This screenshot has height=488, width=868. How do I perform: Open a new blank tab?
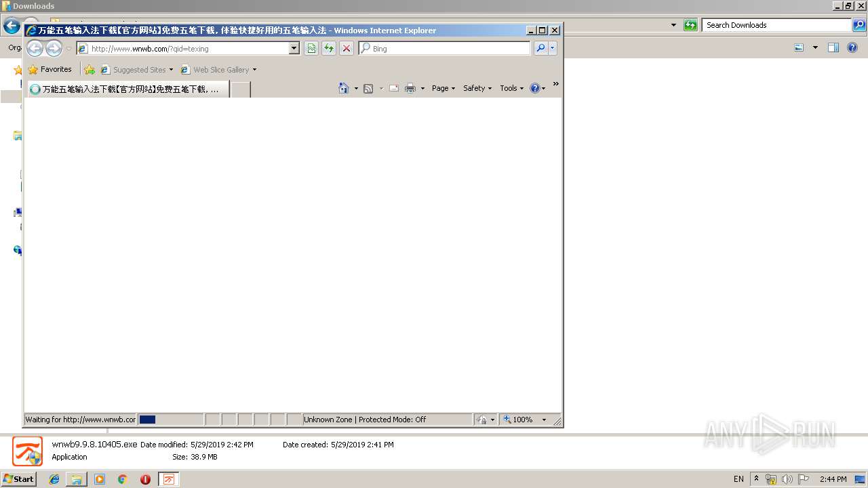click(x=241, y=89)
